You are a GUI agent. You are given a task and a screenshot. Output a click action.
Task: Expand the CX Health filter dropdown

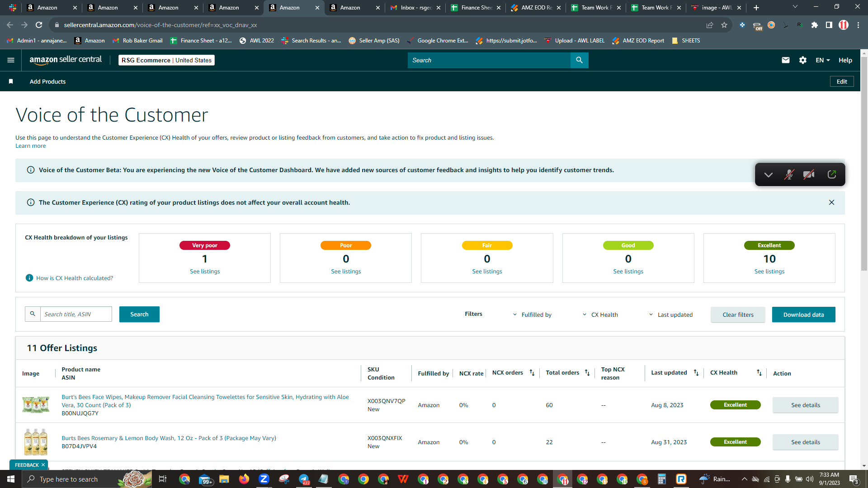tap(600, 314)
